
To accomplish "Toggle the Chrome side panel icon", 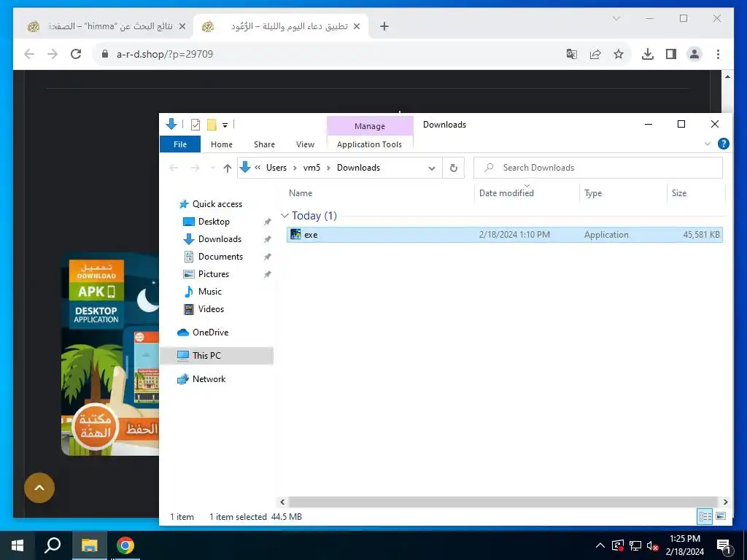I will pyautogui.click(x=671, y=54).
